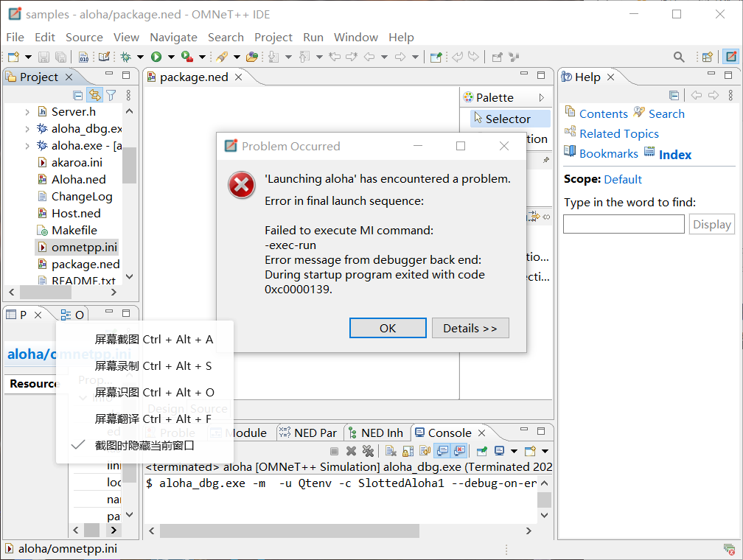Click the Project panel horizontal scrollbar thumb
The image size is (743, 560).
click(46, 293)
